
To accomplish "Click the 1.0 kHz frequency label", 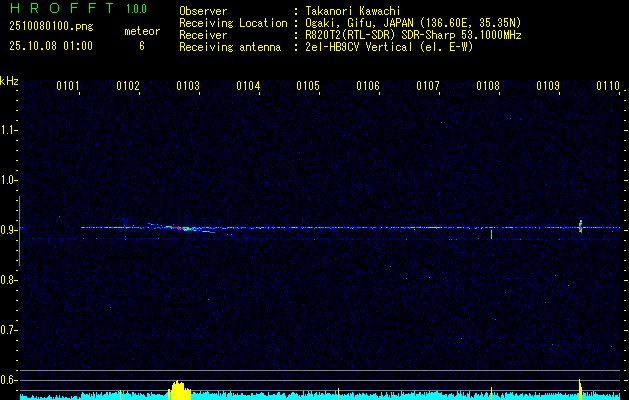I will click(x=8, y=180).
